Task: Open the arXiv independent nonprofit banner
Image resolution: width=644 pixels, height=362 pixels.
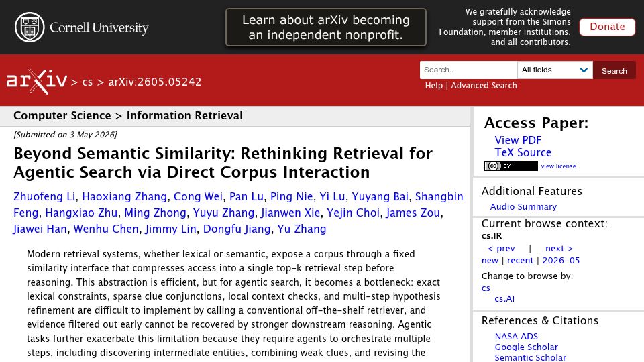Action: click(326, 27)
